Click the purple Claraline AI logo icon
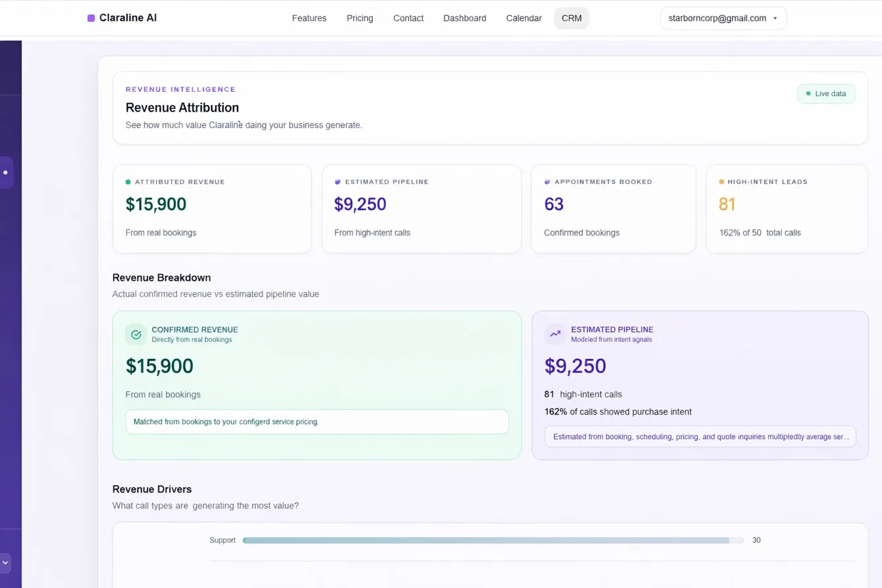Viewport: 882px width, 588px height. pos(90,18)
